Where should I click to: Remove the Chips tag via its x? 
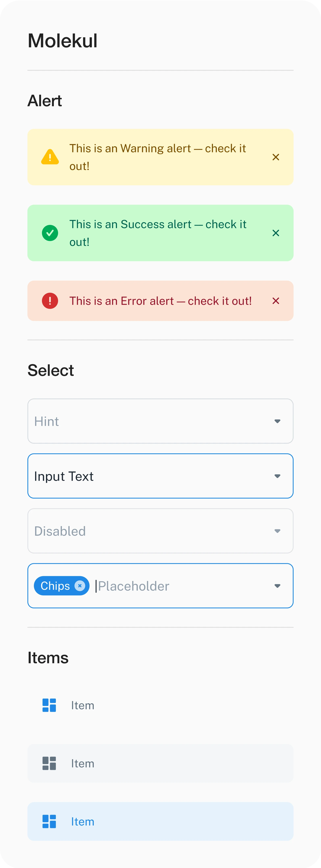point(80,586)
